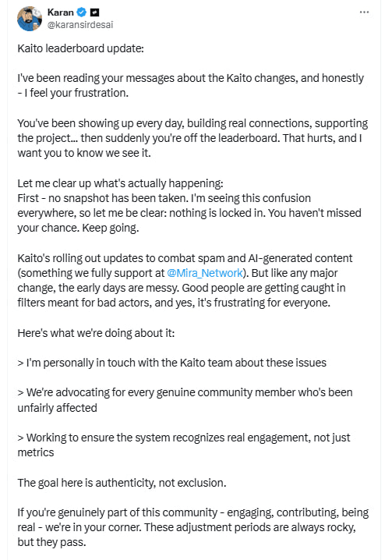Click 'The goal here is authenticity' sentence
Image resolution: width=392 pixels, height=560 pixels.
coord(122,483)
